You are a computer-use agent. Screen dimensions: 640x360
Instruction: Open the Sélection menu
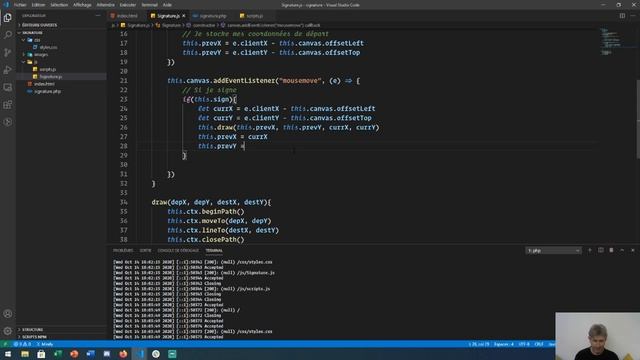click(59, 5)
